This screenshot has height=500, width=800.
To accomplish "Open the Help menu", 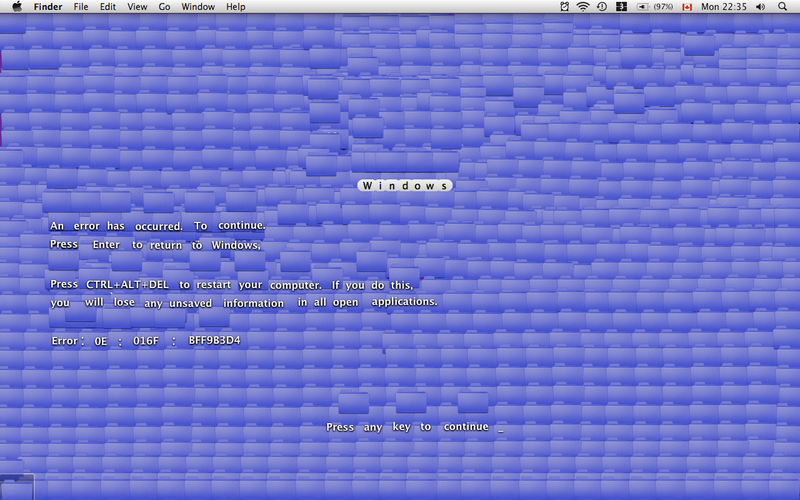I will (236, 7).
